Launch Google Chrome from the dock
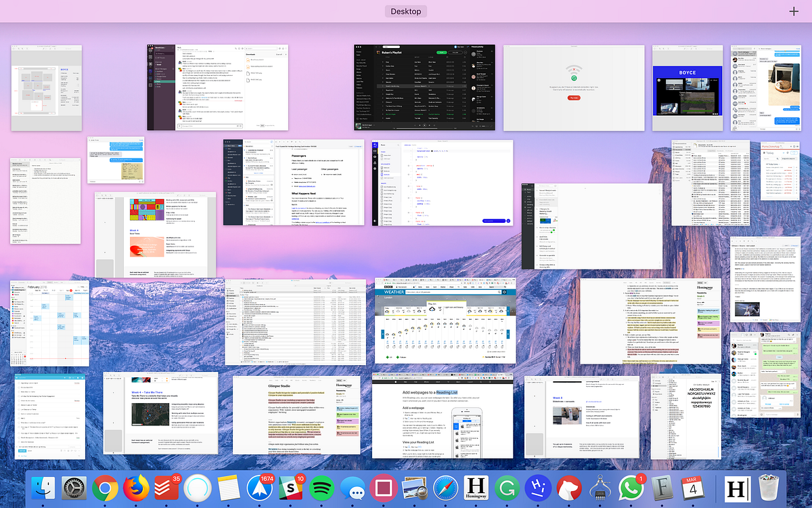The height and width of the screenshot is (508, 812). [x=104, y=489]
